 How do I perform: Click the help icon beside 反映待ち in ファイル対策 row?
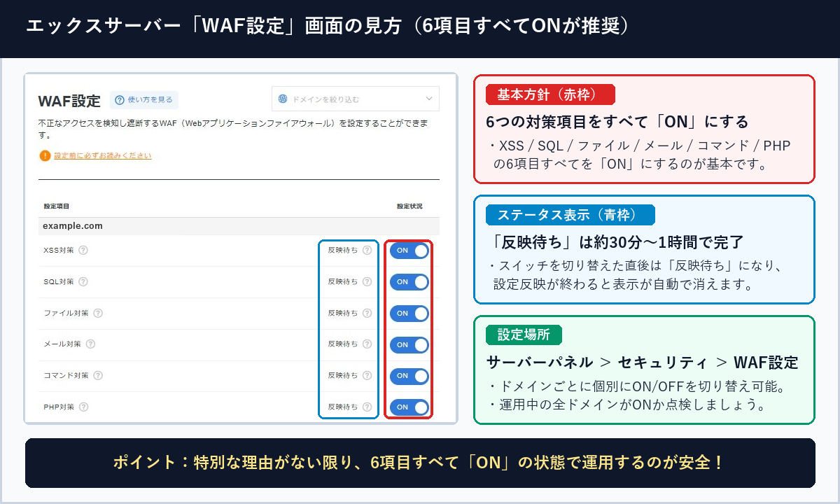(367, 314)
